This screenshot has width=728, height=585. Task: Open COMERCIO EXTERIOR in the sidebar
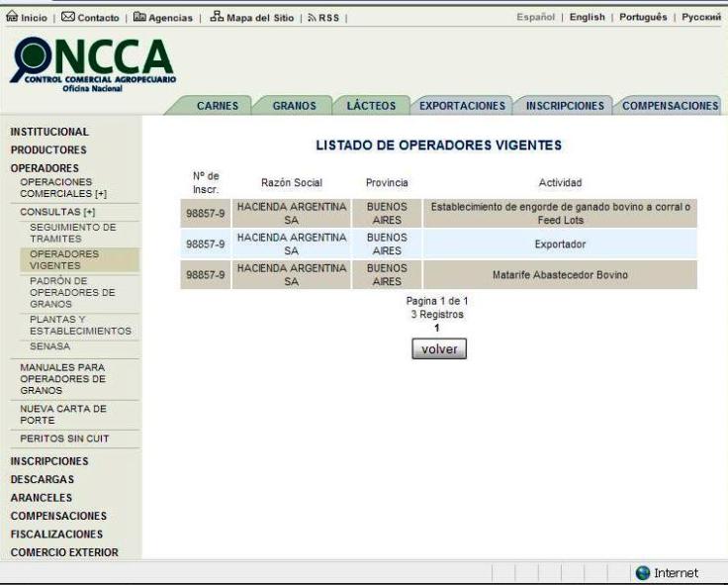click(x=64, y=552)
